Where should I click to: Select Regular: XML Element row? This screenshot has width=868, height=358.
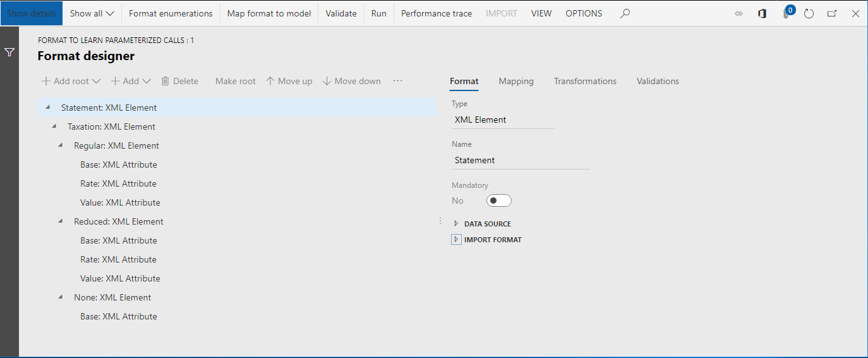[x=238, y=145]
